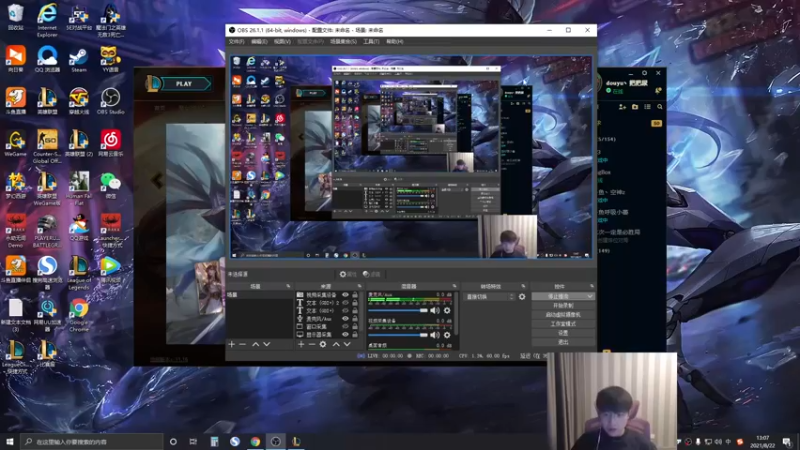Open the QQ Browser desktop shortcut
This screenshot has width=800, height=450.
pos(47,59)
